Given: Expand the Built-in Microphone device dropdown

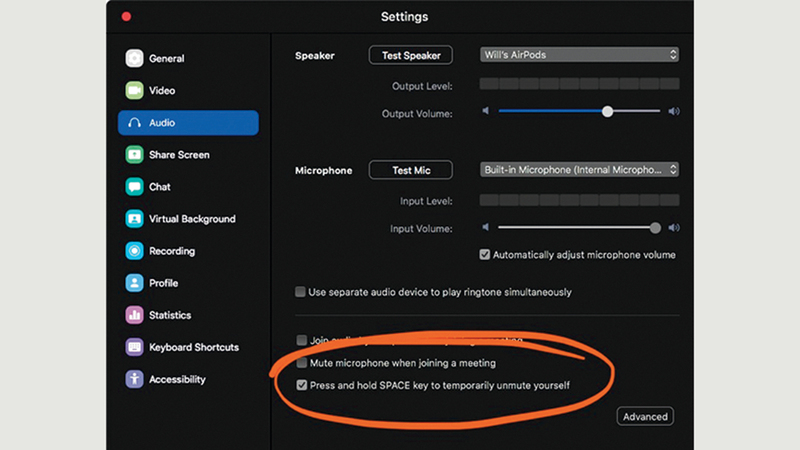Looking at the screenshot, I should [578, 170].
